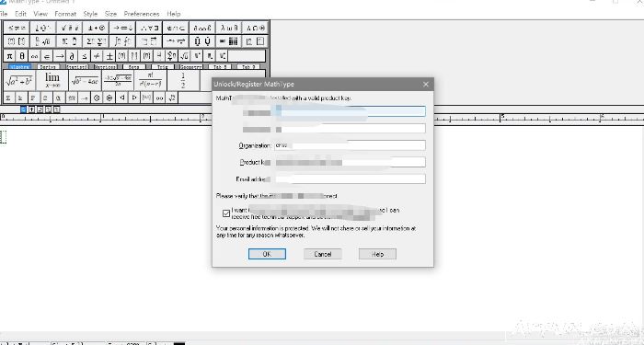
Task: Insert the one-half fraction expression
Action: pos(183,81)
